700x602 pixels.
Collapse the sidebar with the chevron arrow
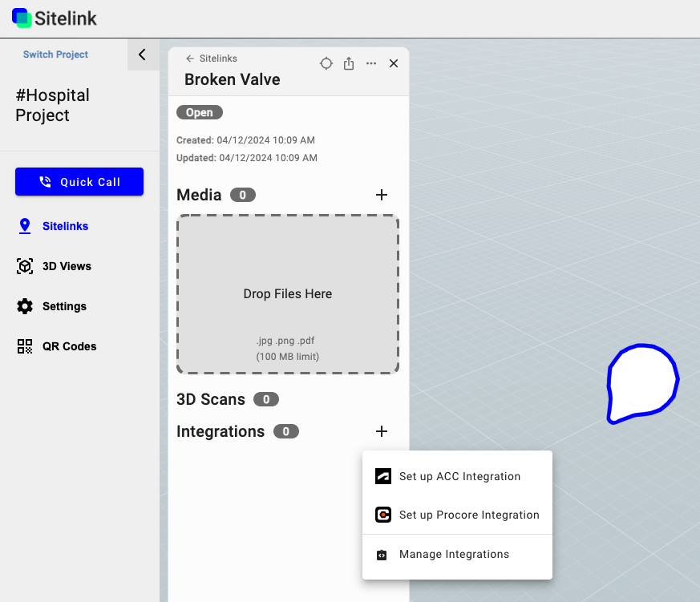pyautogui.click(x=143, y=55)
